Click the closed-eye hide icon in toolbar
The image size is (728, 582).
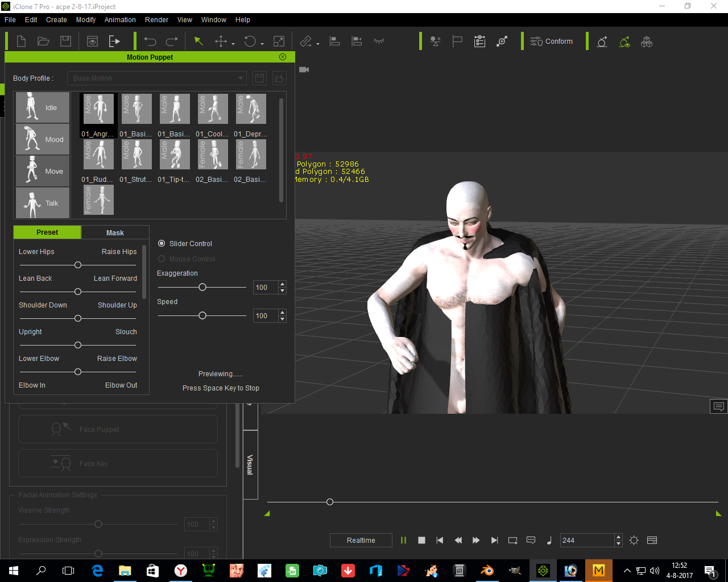pos(379,41)
